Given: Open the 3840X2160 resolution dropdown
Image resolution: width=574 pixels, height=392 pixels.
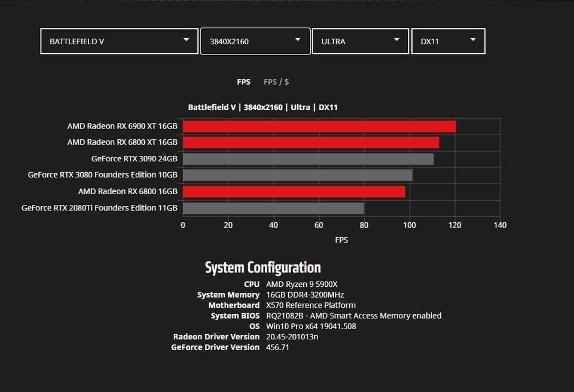Looking at the screenshot, I should tap(255, 41).
